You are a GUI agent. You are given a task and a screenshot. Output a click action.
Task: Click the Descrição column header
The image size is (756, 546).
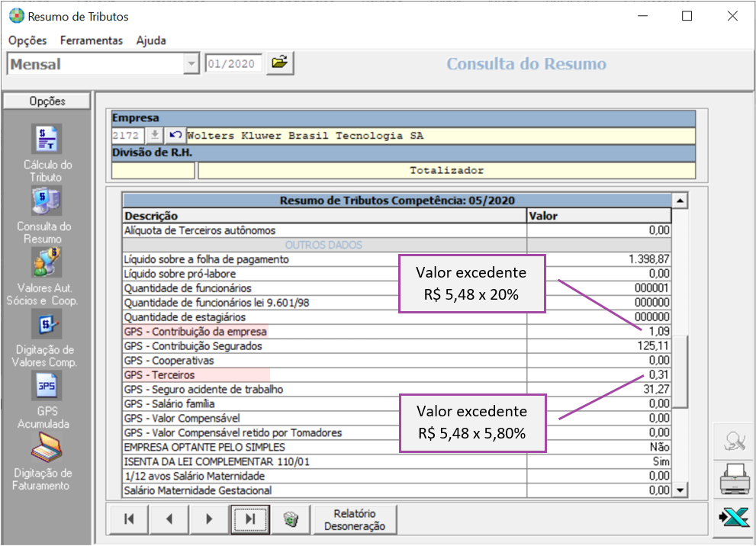click(x=324, y=215)
